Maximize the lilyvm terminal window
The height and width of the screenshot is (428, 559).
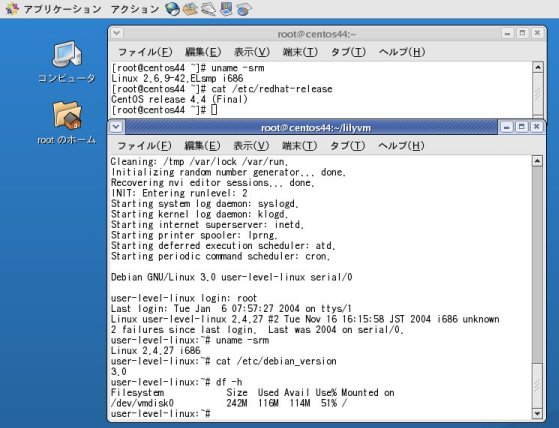[522, 127]
